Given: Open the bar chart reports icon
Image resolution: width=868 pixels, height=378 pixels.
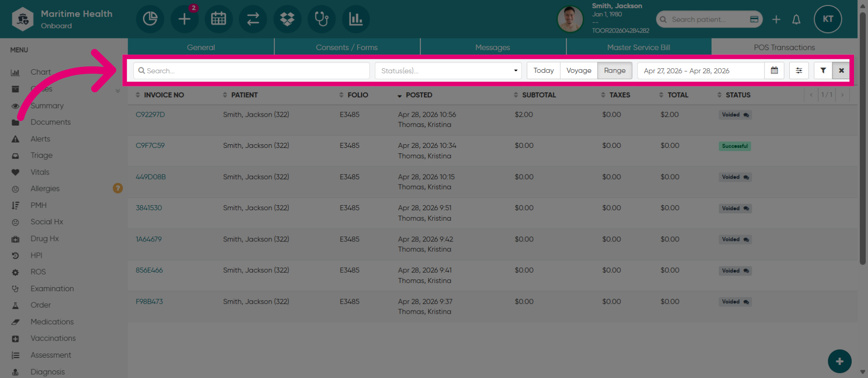Looking at the screenshot, I should point(356,19).
